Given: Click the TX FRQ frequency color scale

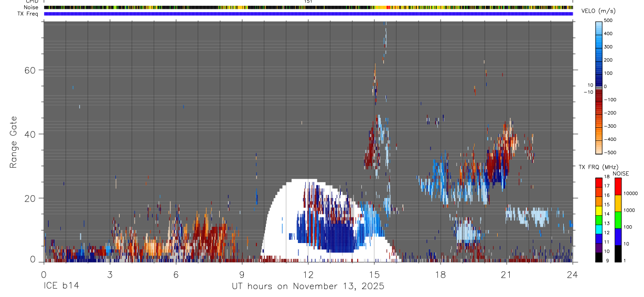Looking at the screenshot, I should point(599,220).
